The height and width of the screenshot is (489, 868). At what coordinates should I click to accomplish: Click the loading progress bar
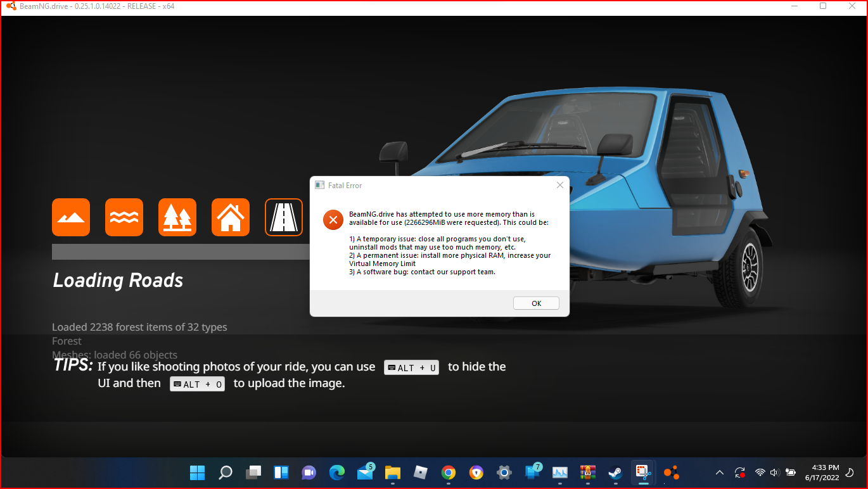point(181,251)
